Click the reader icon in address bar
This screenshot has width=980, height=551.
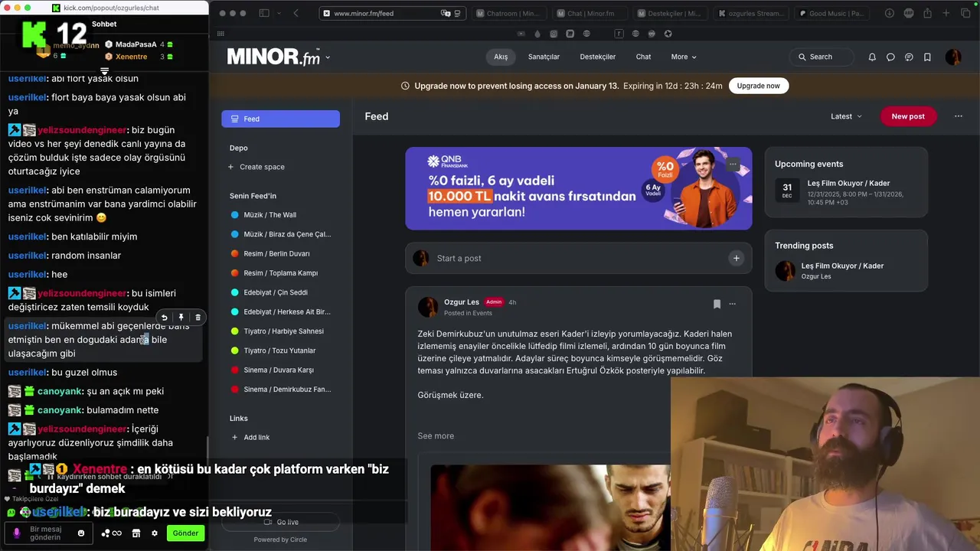point(457,13)
